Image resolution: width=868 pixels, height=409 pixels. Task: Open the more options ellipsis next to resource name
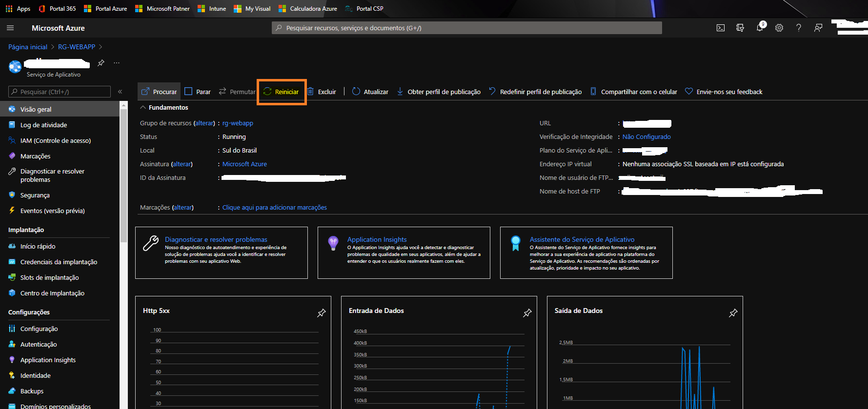pos(117,63)
